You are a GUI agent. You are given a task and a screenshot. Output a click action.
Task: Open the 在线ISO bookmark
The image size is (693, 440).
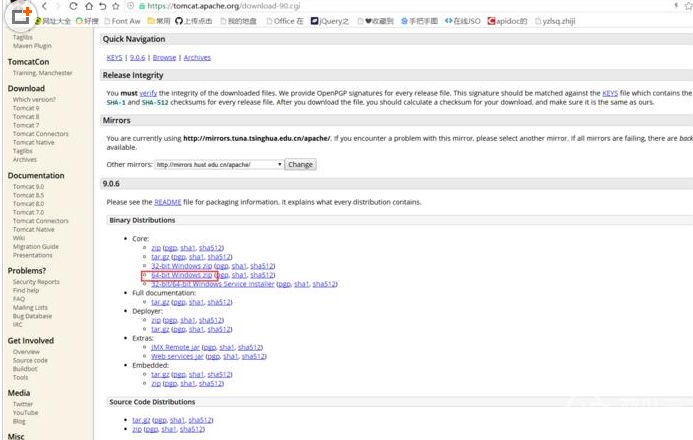tap(462, 21)
